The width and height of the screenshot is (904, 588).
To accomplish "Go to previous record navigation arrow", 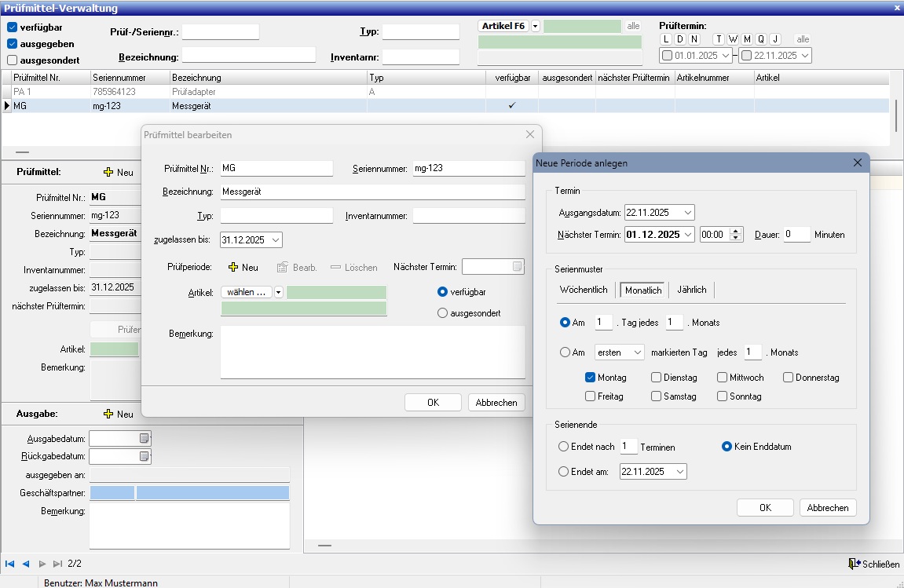I will pyautogui.click(x=26, y=564).
